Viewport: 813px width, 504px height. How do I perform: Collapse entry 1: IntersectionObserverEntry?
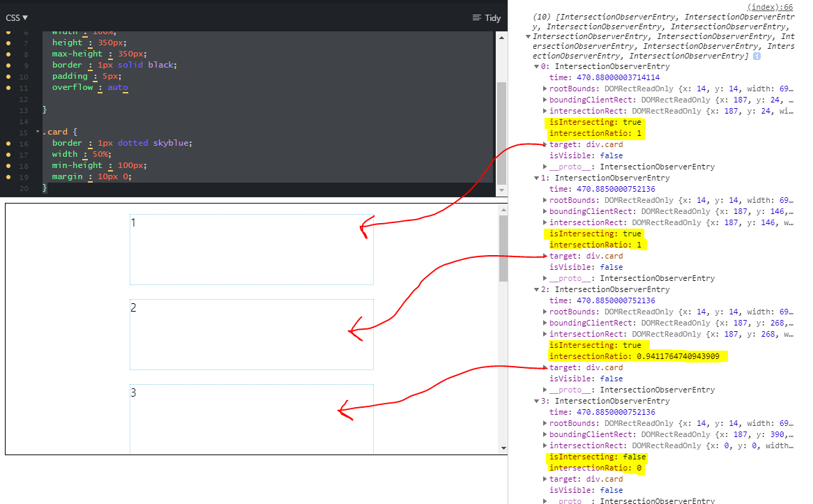coord(537,178)
